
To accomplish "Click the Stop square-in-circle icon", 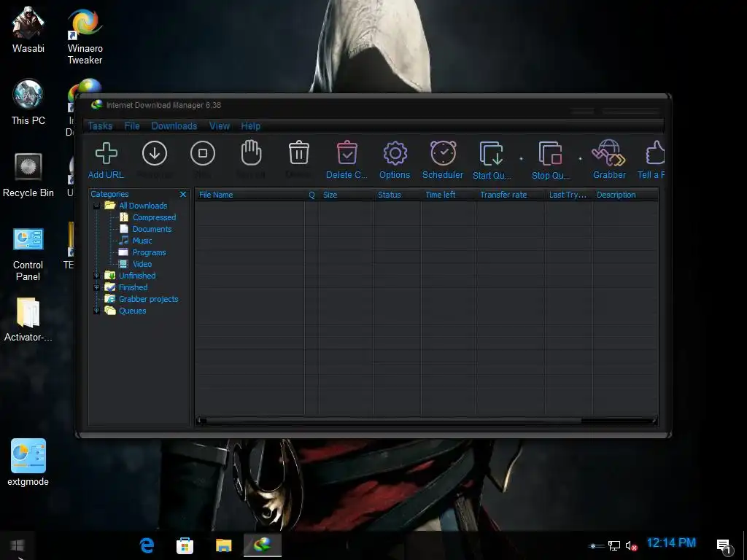I will [x=203, y=153].
